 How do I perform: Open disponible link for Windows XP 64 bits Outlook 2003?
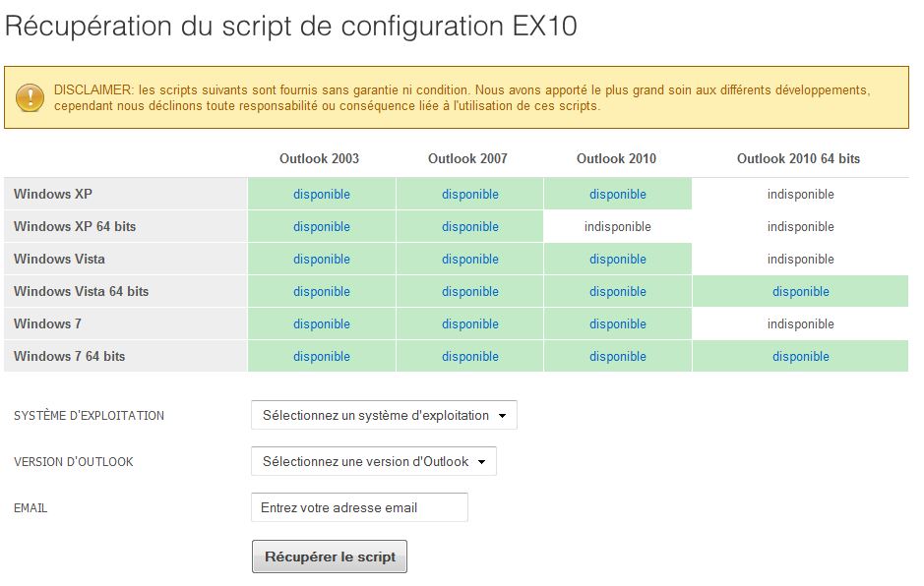tap(322, 226)
